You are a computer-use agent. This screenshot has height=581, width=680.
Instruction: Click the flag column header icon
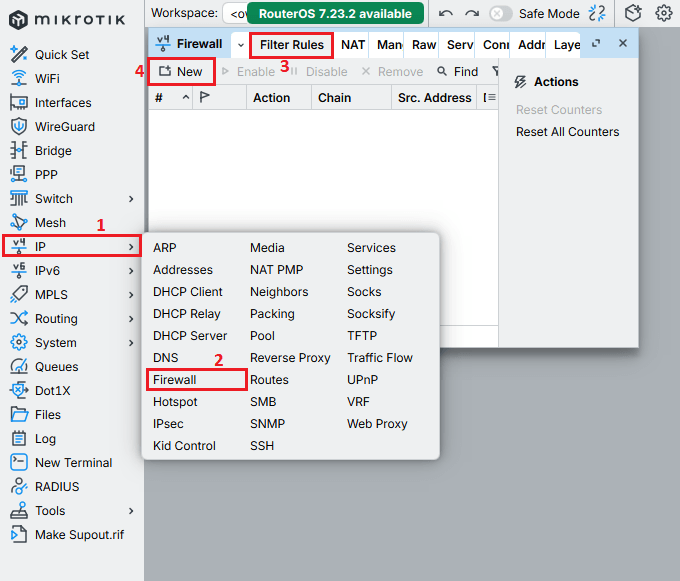tap(204, 97)
